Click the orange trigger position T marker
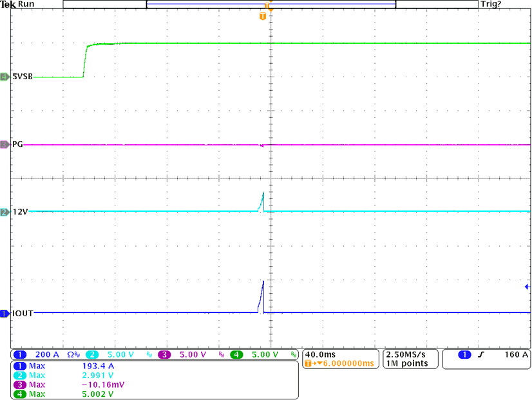 tap(263, 16)
